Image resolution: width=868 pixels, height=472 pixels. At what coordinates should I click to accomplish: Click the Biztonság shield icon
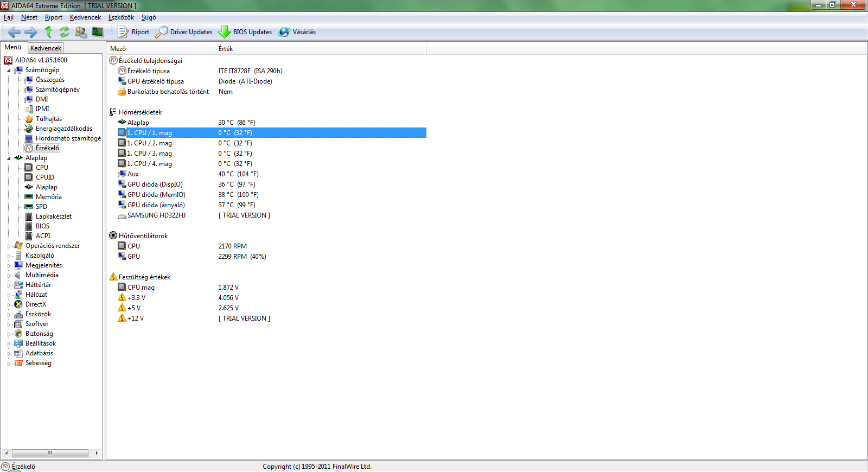tap(18, 334)
